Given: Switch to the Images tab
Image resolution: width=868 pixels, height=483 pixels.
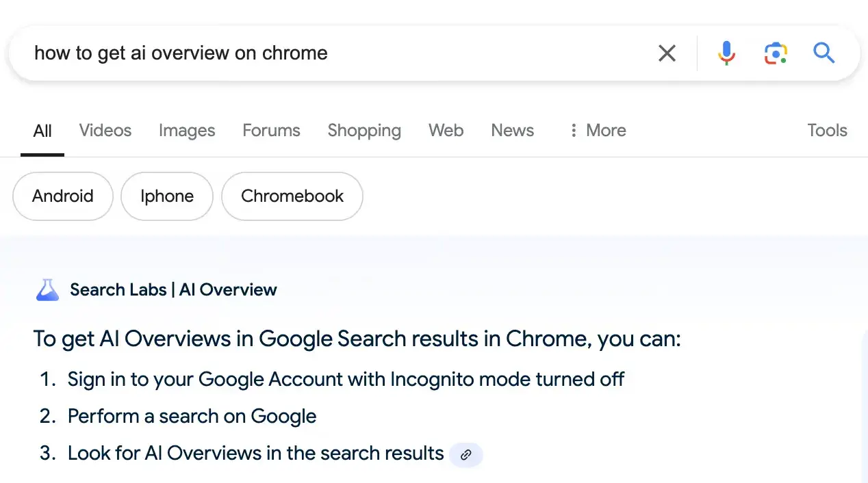Looking at the screenshot, I should coord(187,130).
